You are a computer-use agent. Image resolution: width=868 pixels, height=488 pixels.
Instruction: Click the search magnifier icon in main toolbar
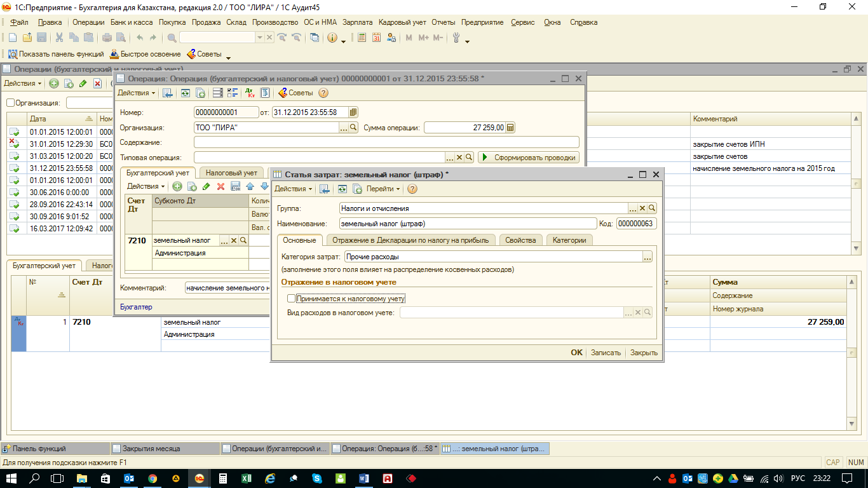(x=172, y=37)
